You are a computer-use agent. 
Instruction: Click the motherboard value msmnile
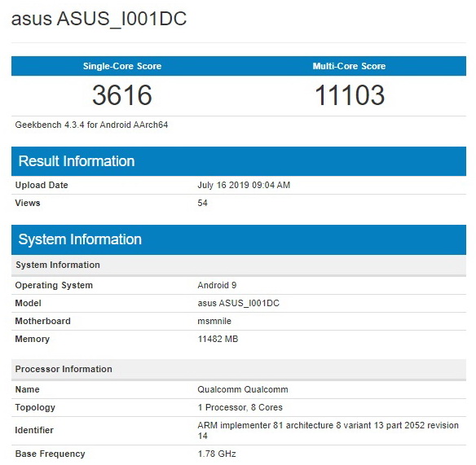pos(214,321)
